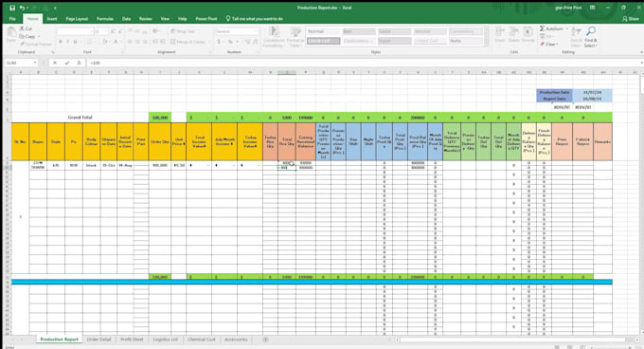Click Increase Indent
644x349 pixels.
[x=163, y=42]
